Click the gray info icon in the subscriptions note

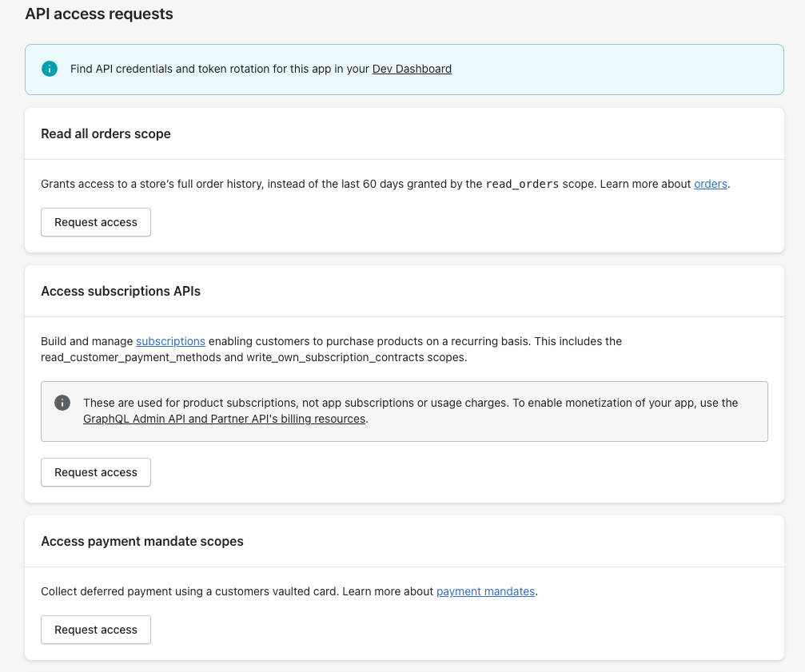point(62,403)
